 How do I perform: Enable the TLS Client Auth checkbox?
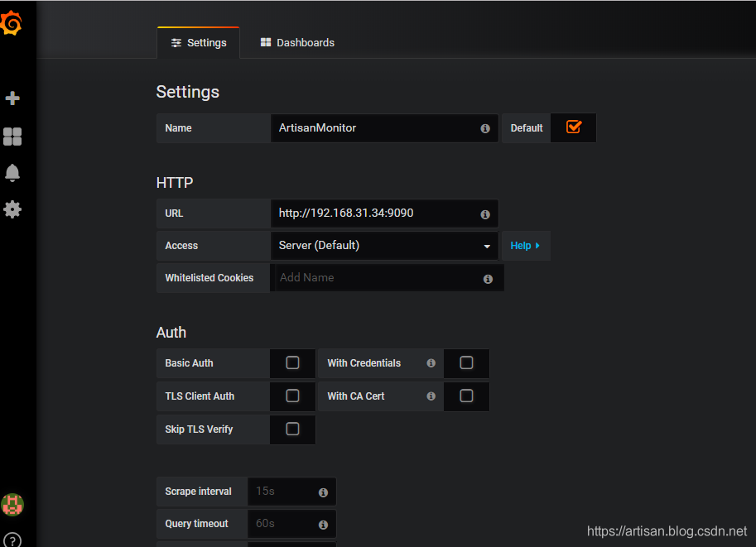click(292, 396)
